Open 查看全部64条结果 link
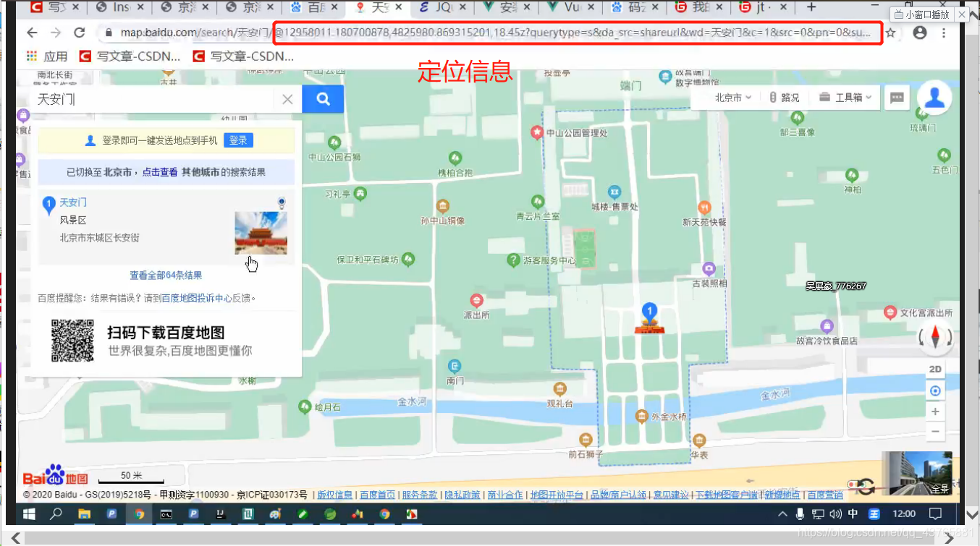The image size is (980, 546). (x=166, y=276)
